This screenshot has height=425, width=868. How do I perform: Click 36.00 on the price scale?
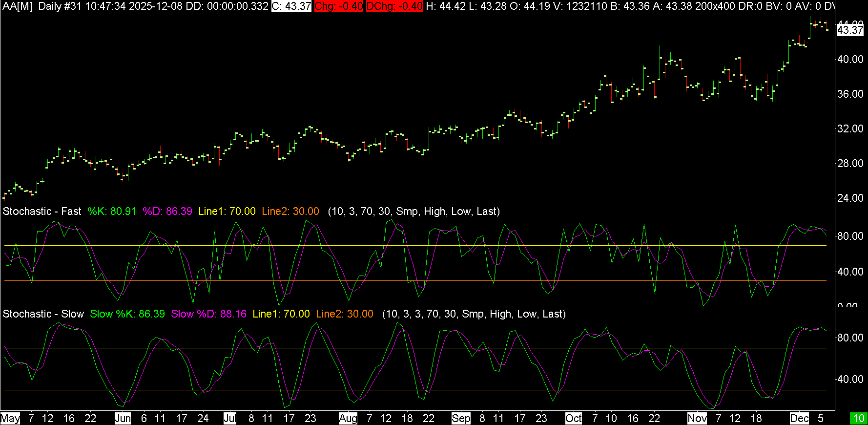pyautogui.click(x=850, y=94)
